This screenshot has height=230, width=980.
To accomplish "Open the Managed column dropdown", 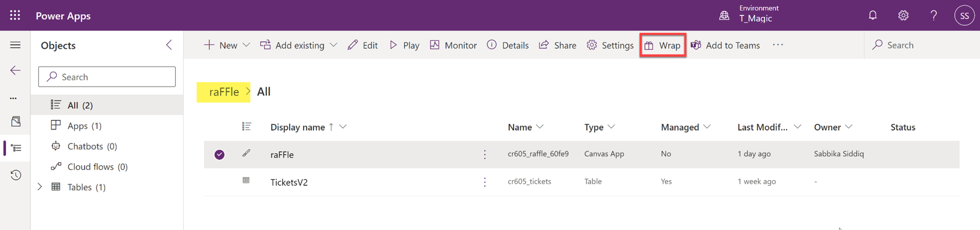I will pos(707,127).
